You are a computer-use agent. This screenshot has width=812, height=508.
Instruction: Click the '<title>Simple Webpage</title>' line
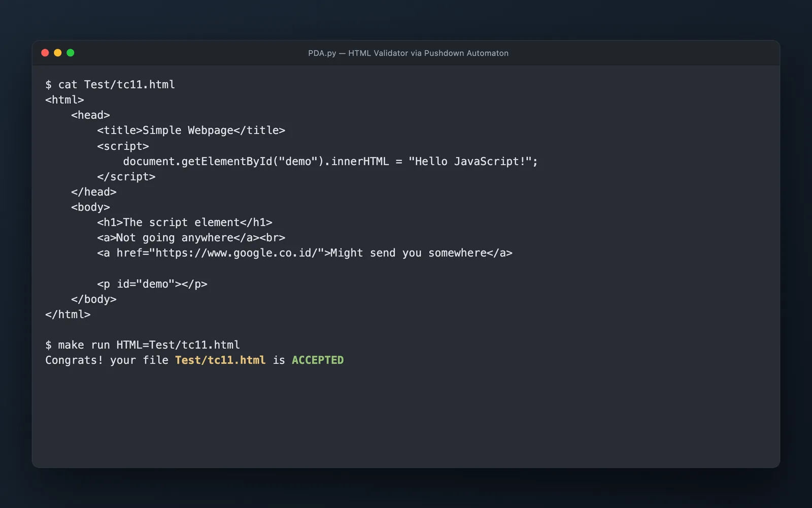(x=191, y=131)
